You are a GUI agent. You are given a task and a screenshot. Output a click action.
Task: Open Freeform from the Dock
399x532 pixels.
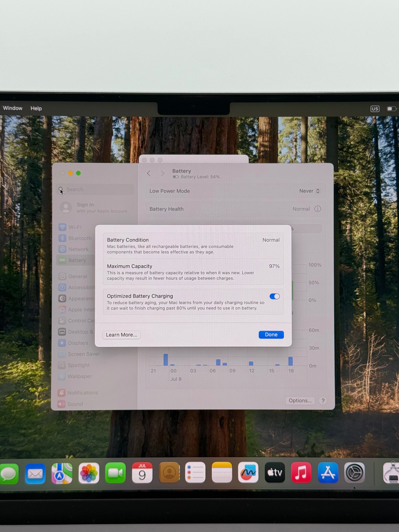pos(248,472)
